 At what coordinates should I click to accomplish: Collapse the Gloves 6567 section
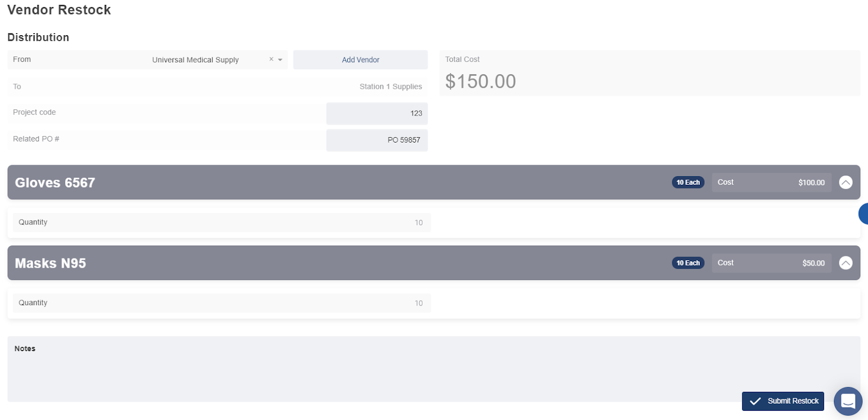[845, 183]
